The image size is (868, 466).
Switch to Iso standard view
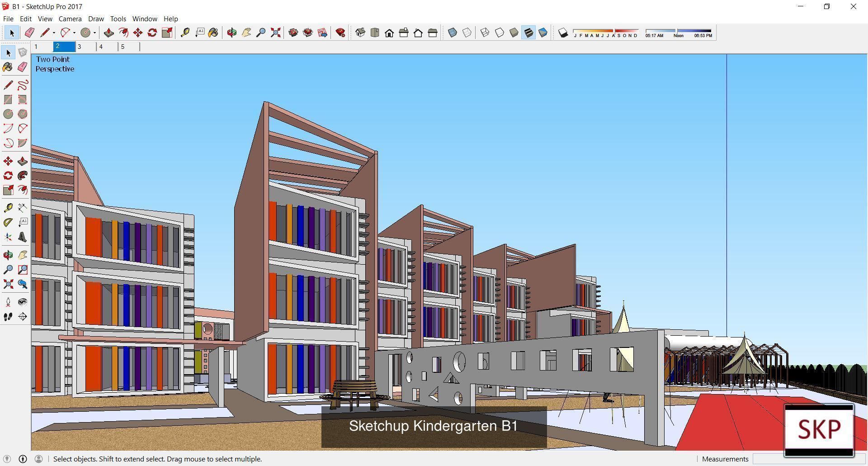[360, 33]
